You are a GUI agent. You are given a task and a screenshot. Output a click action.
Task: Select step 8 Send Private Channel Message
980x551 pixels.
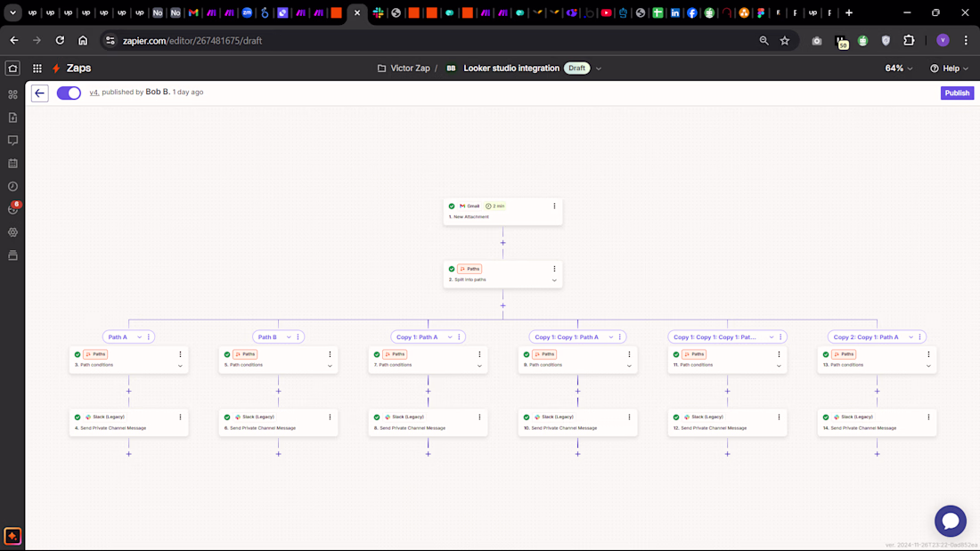tap(429, 423)
